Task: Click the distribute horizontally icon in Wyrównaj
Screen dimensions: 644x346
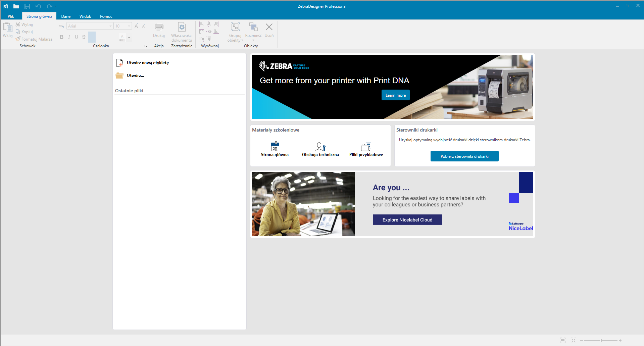Action: tap(201, 39)
